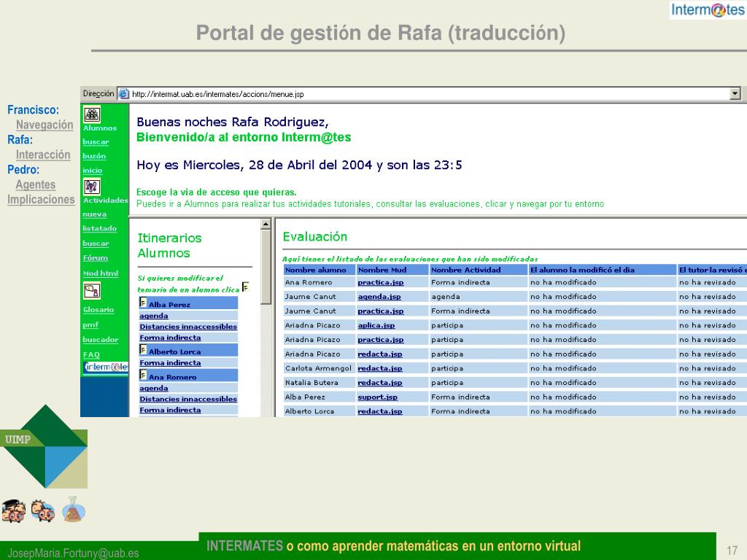The image size is (747, 560).
Task: Click the UIMP diamond logo
Action: [x=45, y=446]
